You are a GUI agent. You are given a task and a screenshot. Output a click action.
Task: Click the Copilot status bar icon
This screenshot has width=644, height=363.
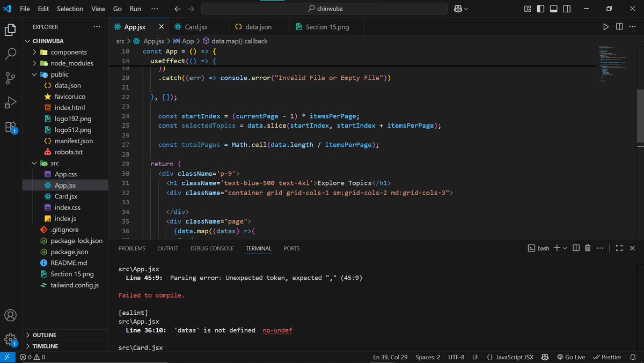545,357
